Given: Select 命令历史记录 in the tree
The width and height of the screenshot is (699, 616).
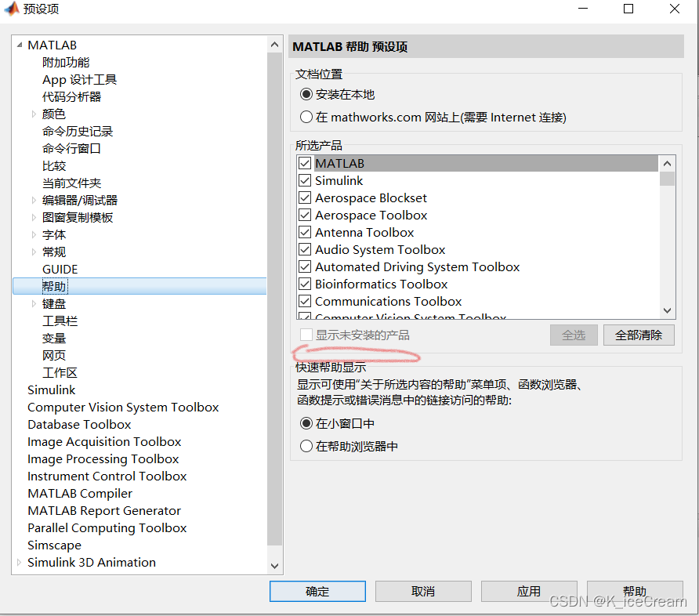Looking at the screenshot, I should coord(78,132).
